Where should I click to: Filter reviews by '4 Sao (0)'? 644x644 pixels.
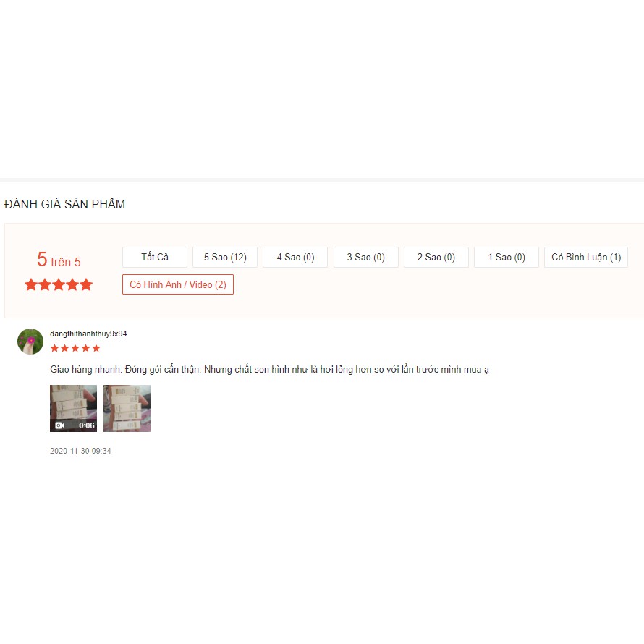(x=295, y=257)
